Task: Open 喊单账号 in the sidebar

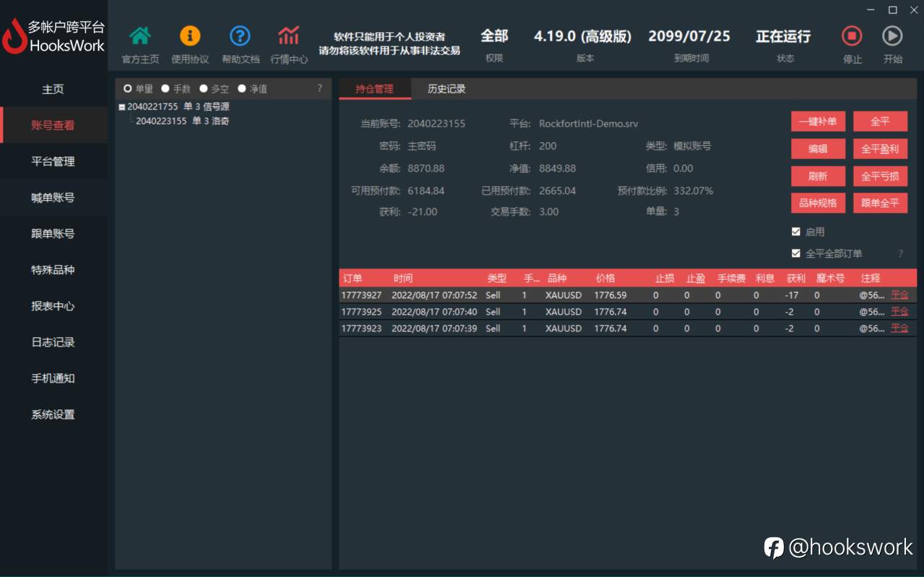Action: (x=53, y=197)
